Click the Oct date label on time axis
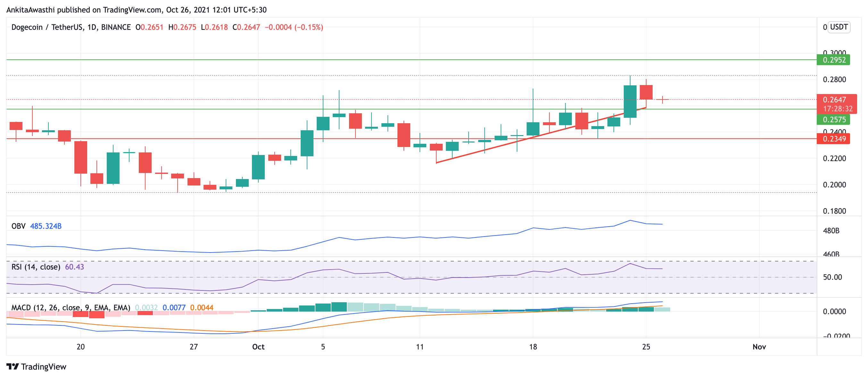 tap(258, 347)
